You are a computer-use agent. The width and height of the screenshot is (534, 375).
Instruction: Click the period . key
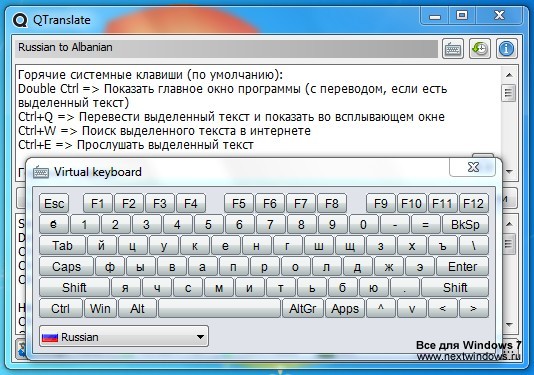click(x=405, y=287)
